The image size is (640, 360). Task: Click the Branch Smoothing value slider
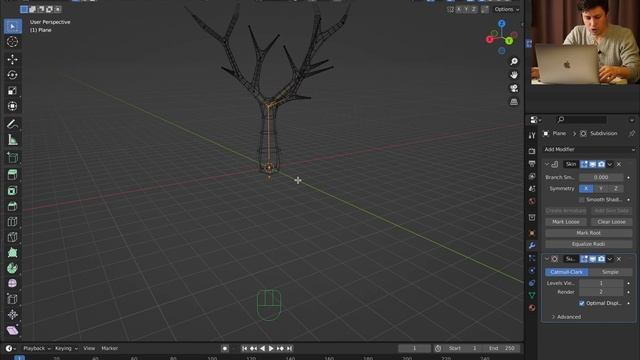(x=601, y=178)
